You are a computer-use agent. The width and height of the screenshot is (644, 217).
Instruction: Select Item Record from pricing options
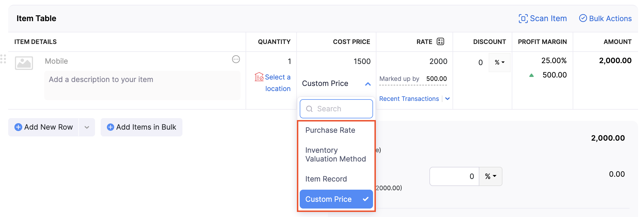click(326, 179)
